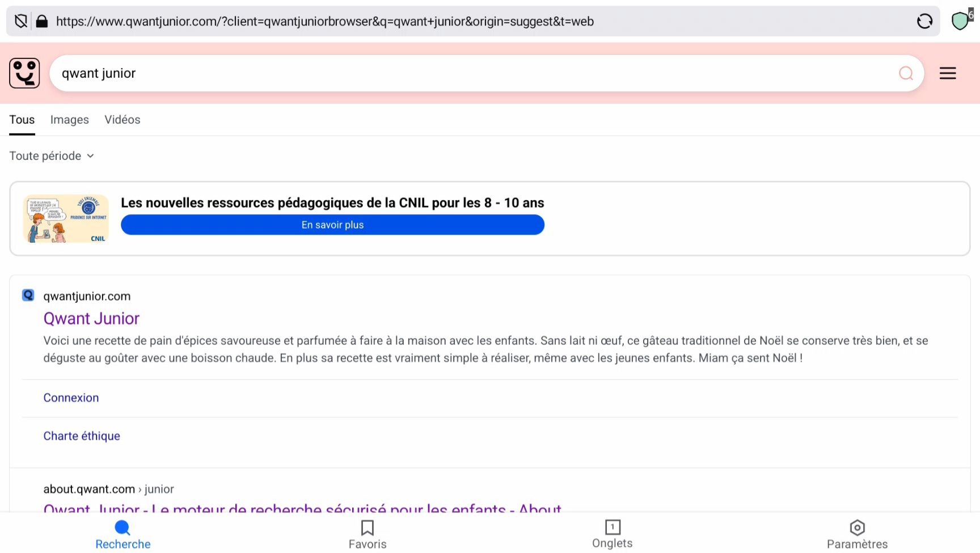Image resolution: width=980 pixels, height=553 pixels.
Task: Open the green shield blocker counter icon
Action: (x=961, y=20)
